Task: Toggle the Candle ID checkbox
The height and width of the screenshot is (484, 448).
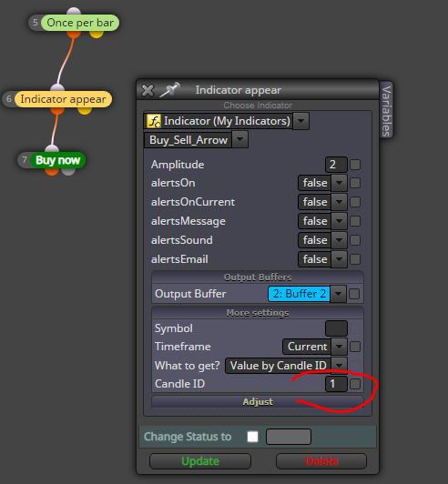Action: [x=355, y=384]
